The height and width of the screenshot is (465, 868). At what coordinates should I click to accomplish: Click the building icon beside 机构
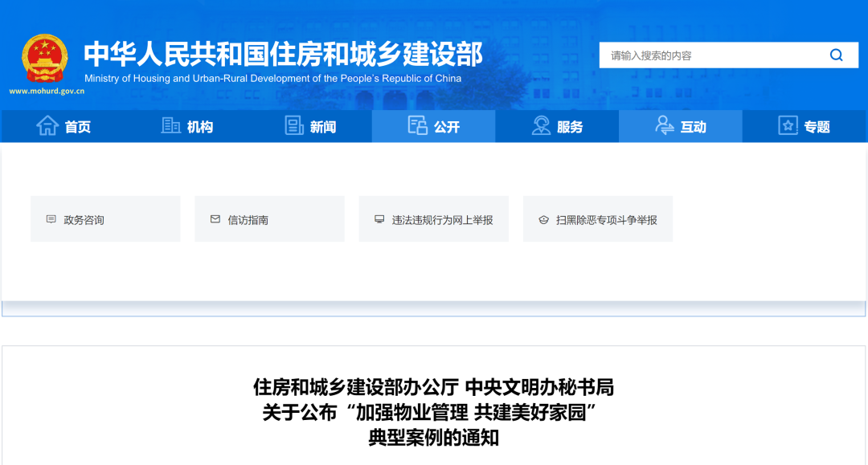click(x=170, y=125)
